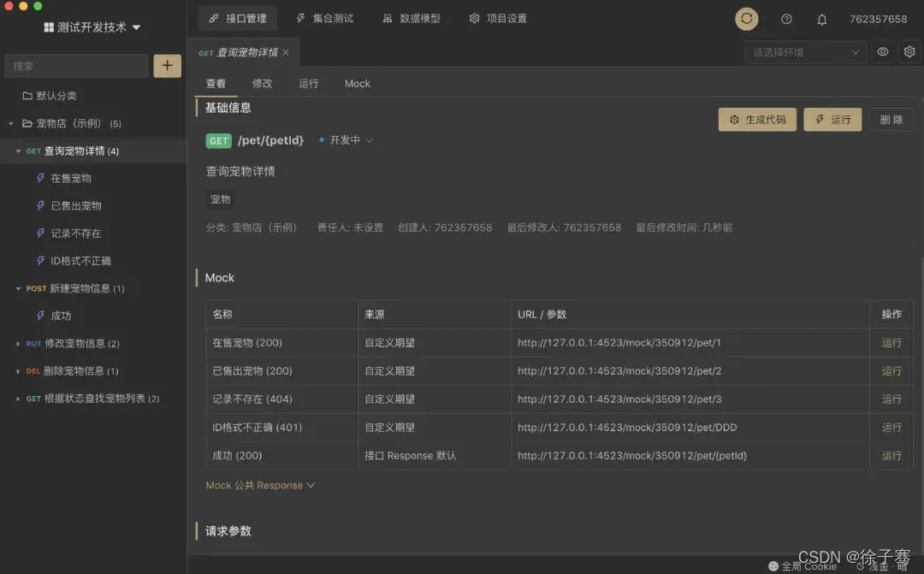Click the mock URL ending in pet/DDD
This screenshot has width=924, height=574.
coord(627,427)
